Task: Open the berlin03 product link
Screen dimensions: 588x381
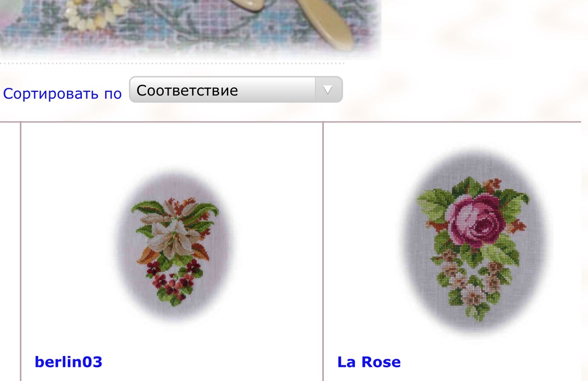Action: tap(69, 362)
